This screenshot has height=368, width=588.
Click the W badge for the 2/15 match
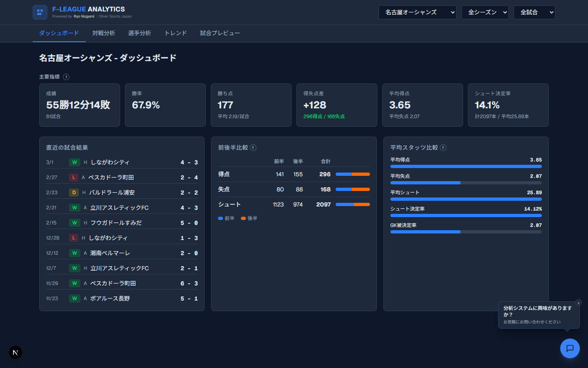pyautogui.click(x=74, y=223)
